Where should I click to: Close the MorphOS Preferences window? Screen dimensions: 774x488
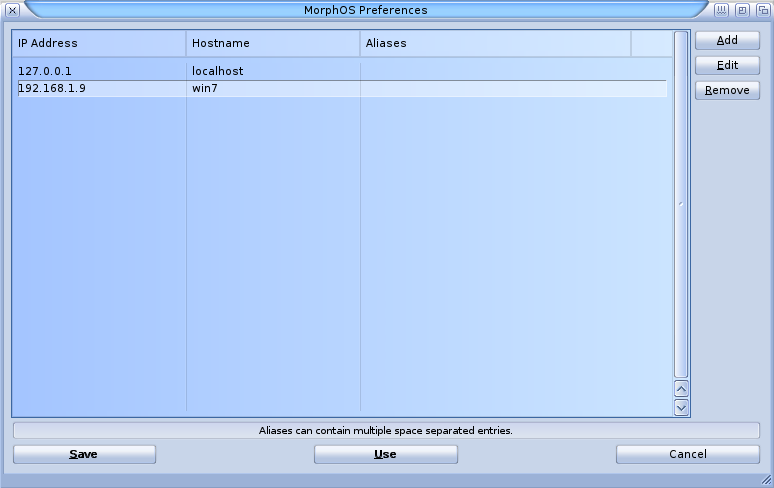pyautogui.click(x=13, y=10)
